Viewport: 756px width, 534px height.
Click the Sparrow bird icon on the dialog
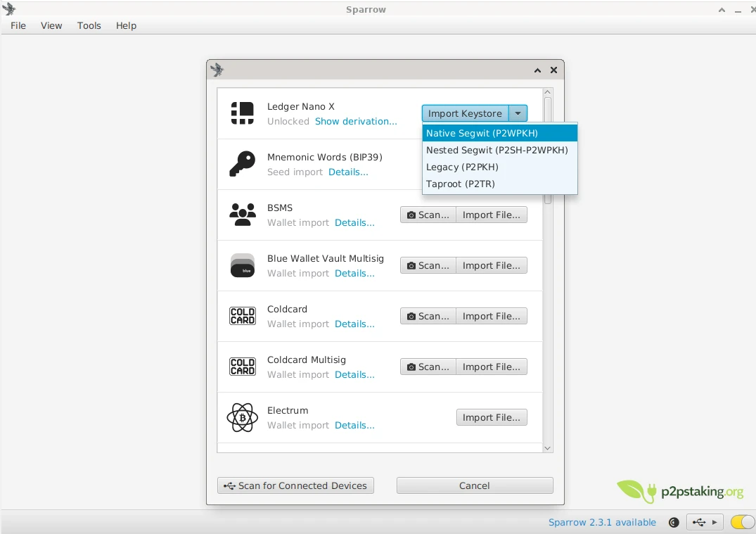[216, 70]
